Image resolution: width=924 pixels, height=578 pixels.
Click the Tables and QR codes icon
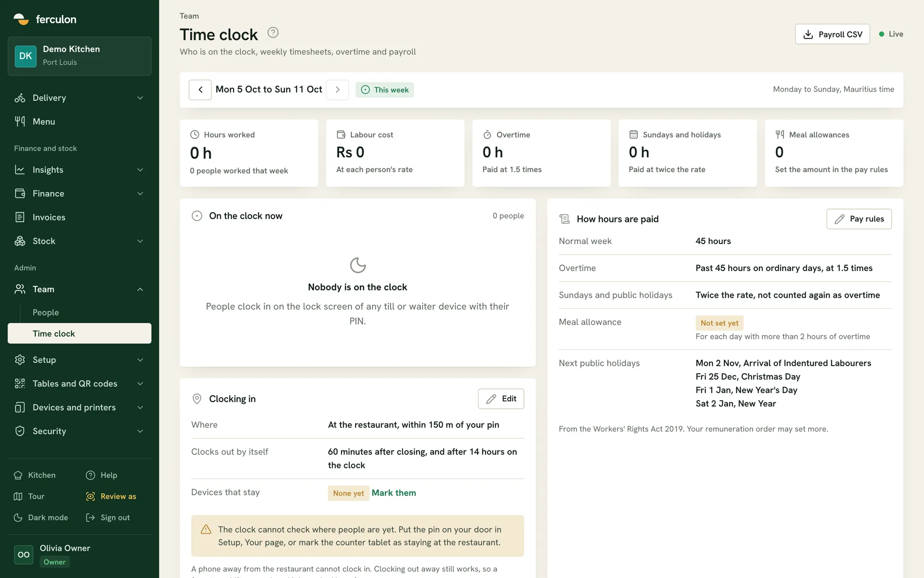20,383
